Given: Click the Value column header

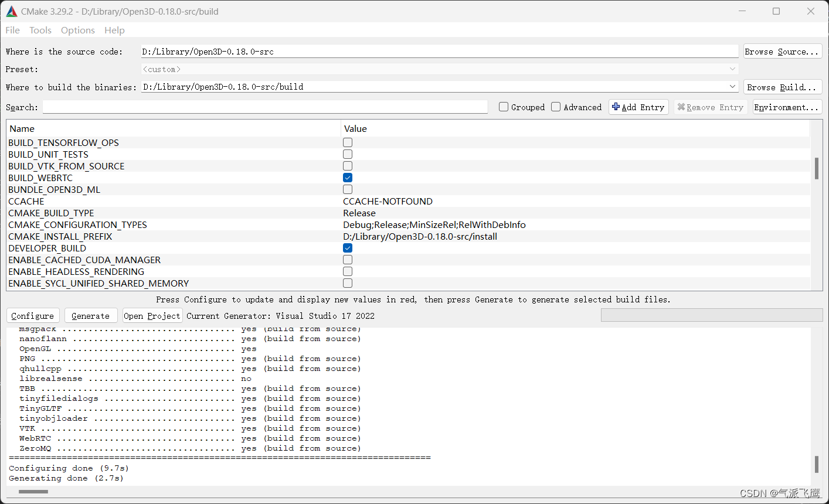Looking at the screenshot, I should pos(575,128).
